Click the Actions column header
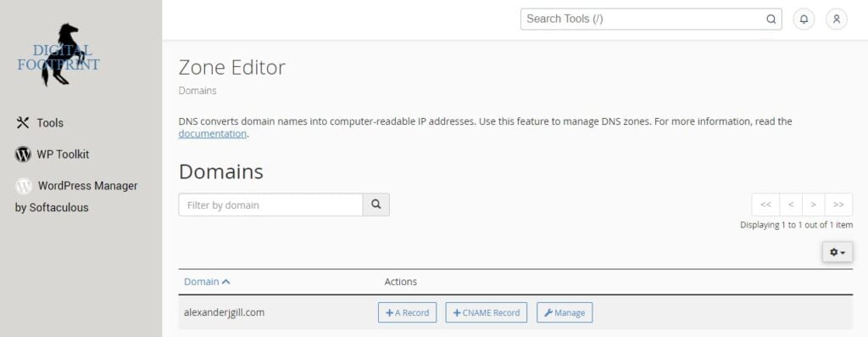The height and width of the screenshot is (337, 868). click(x=401, y=282)
